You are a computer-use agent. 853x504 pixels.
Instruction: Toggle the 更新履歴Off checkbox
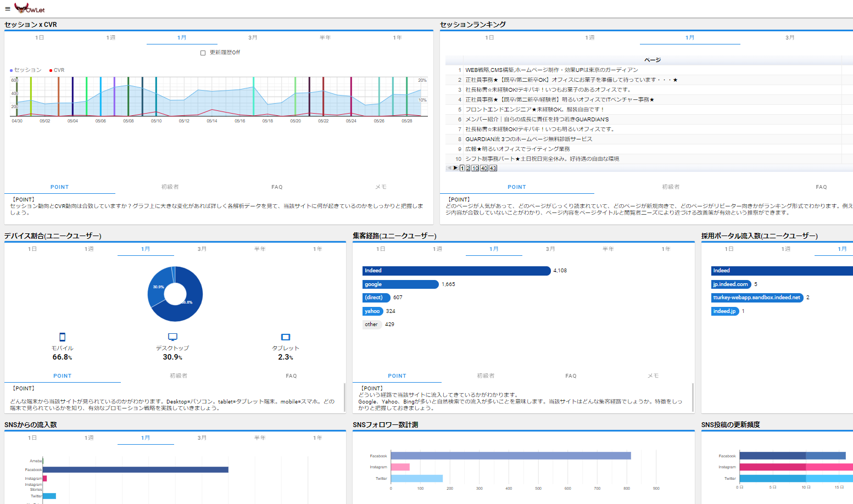coord(203,53)
